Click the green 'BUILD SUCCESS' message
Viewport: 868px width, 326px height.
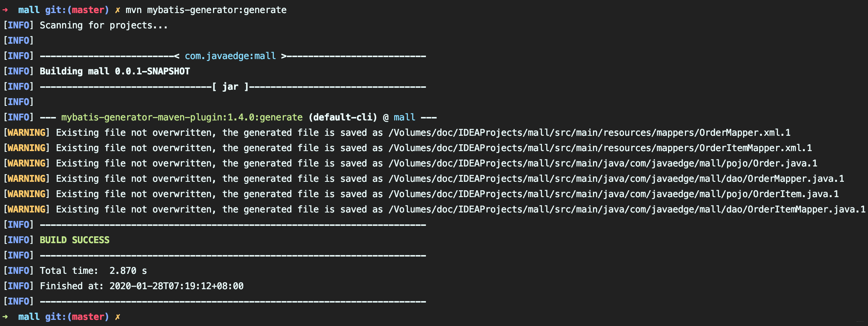pyautogui.click(x=75, y=240)
